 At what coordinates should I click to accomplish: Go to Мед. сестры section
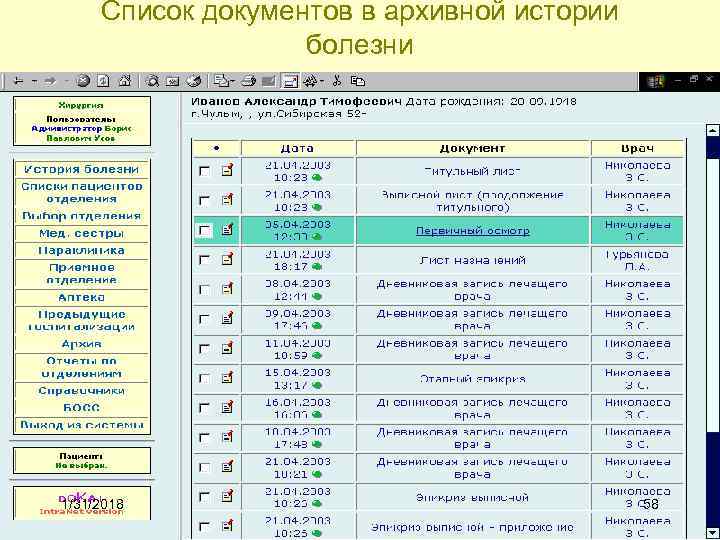point(81,233)
